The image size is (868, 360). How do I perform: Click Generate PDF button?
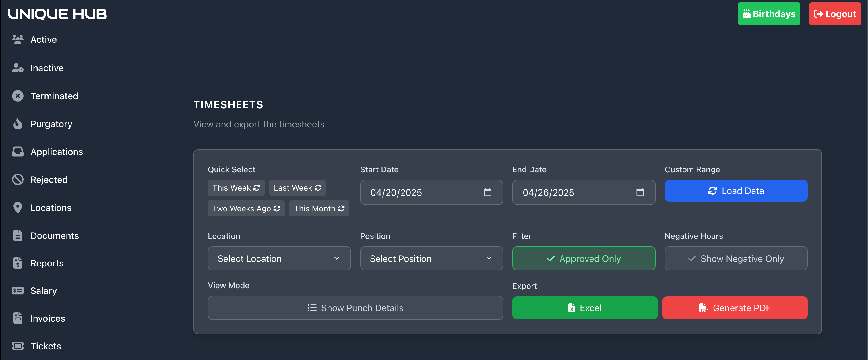click(x=735, y=308)
